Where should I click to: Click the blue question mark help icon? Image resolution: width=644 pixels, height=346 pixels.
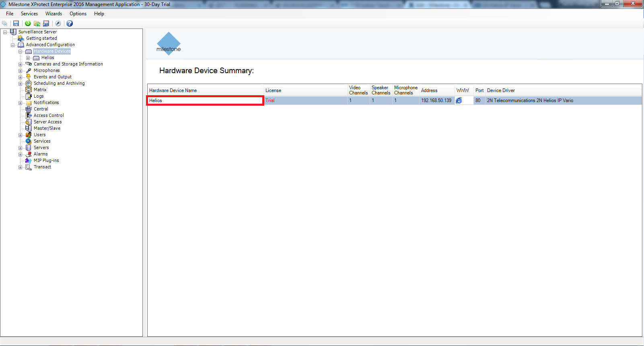click(x=70, y=24)
